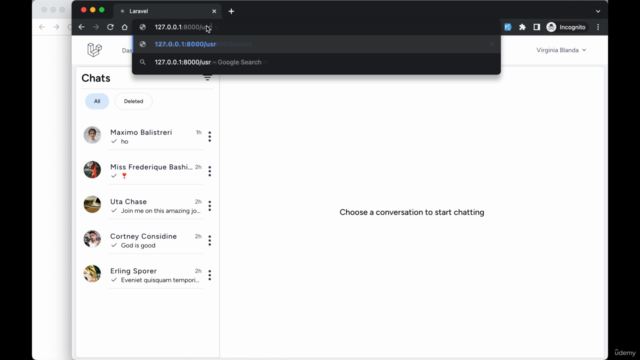640x360 pixels.
Task: Click the browser forward arrow
Action: click(x=96, y=27)
